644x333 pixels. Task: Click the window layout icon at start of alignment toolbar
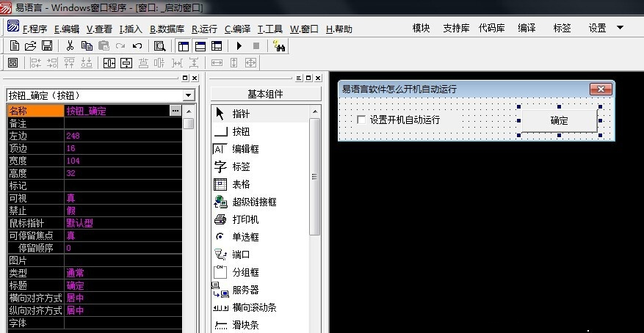click(x=12, y=63)
